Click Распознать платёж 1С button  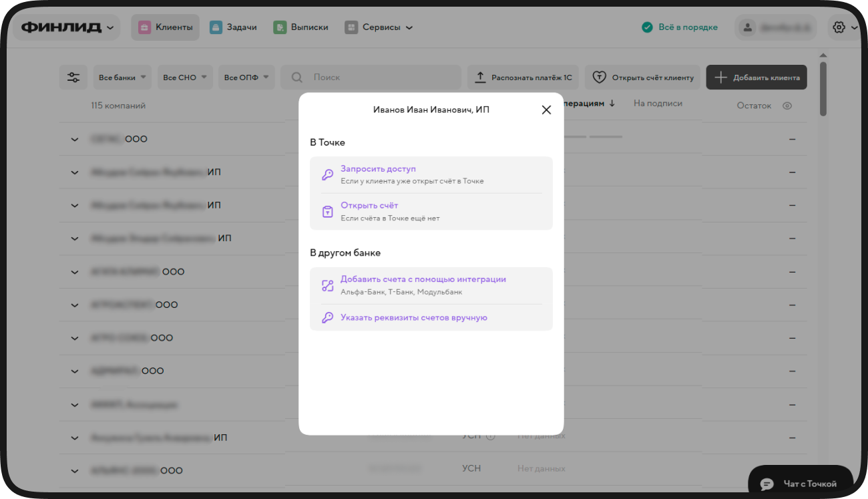point(523,77)
